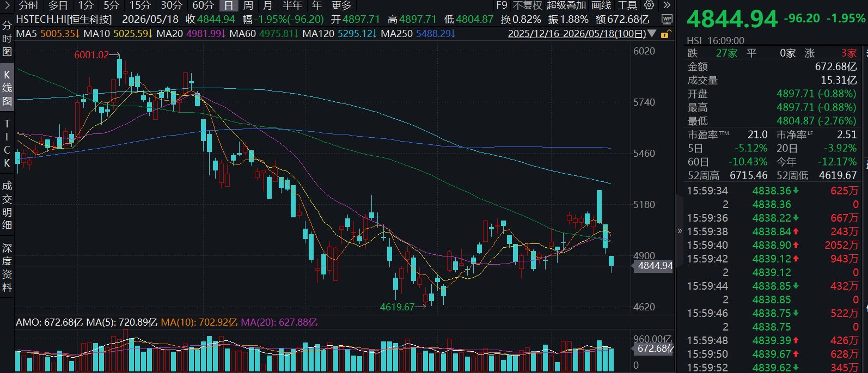The width and height of the screenshot is (868, 373).
Task: Click 最低 4804.87 (-2.76%) row
Action: 772,121
